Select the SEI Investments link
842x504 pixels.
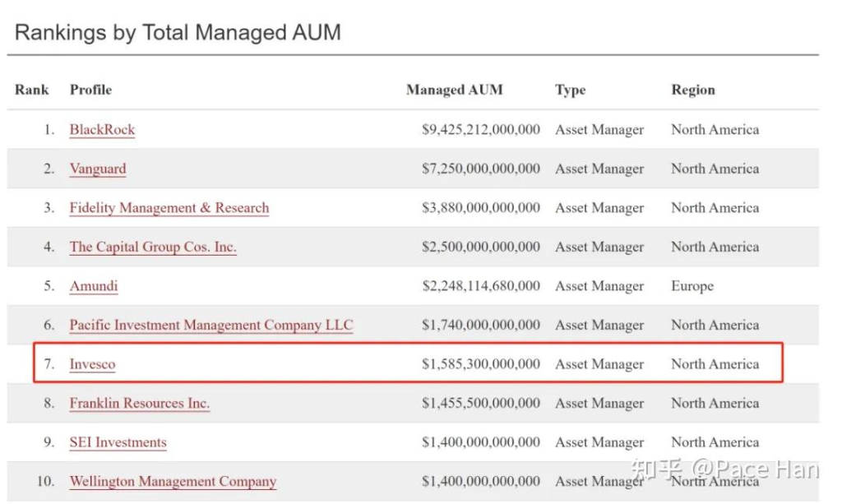[x=118, y=442]
